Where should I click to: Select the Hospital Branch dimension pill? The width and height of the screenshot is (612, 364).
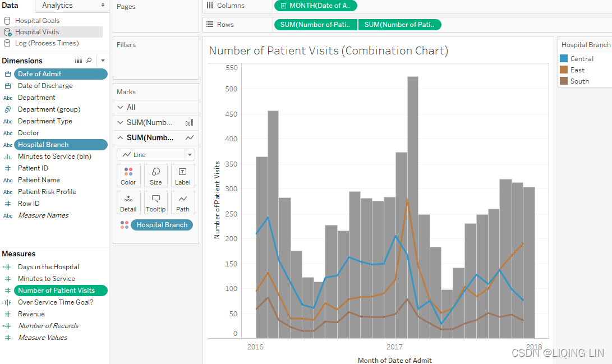pyautogui.click(x=61, y=145)
